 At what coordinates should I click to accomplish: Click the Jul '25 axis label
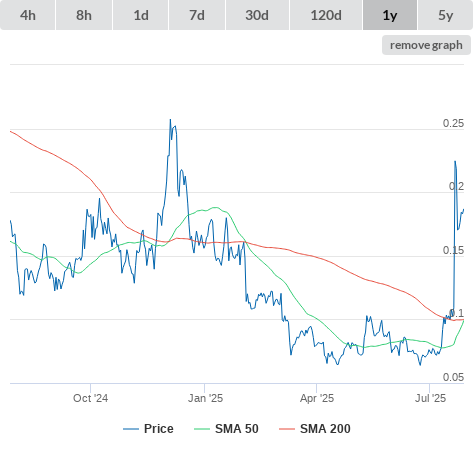coord(430,398)
